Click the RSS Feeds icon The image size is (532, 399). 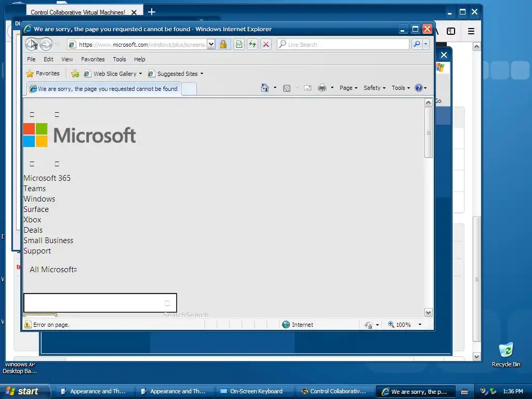pyautogui.click(x=287, y=88)
